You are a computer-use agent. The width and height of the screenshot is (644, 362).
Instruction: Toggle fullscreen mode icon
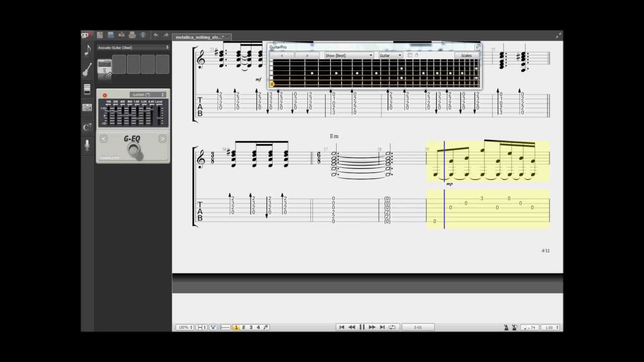tap(558, 35)
